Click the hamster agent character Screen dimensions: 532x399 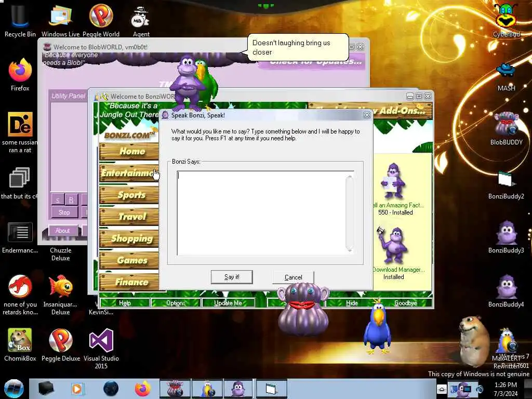pos(474,341)
